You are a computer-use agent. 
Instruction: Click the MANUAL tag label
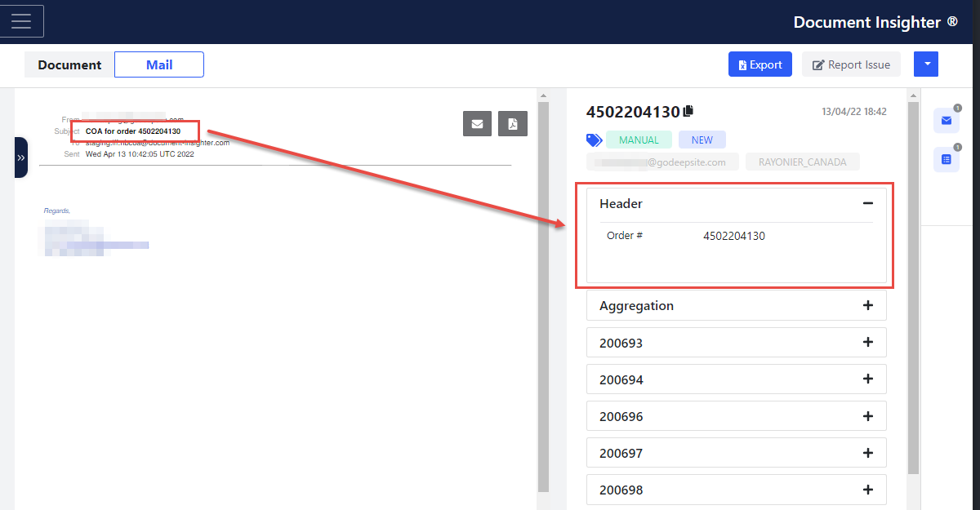(x=639, y=140)
